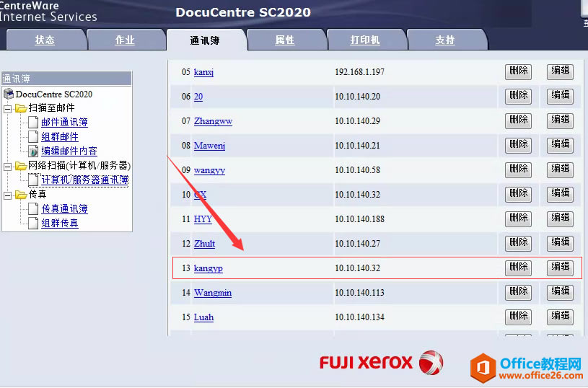Viewport: 588px width, 388px height.
Task: Open the 组群邮件 link
Action: point(60,137)
